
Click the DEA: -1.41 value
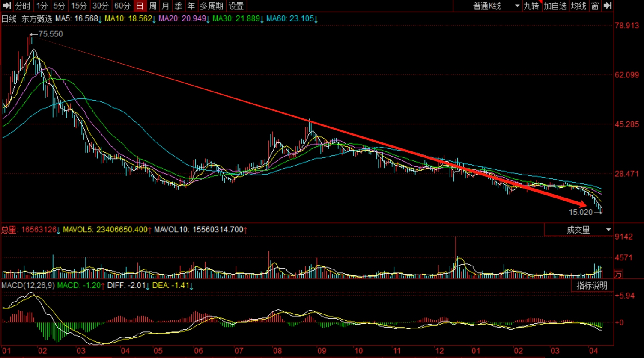(173, 285)
